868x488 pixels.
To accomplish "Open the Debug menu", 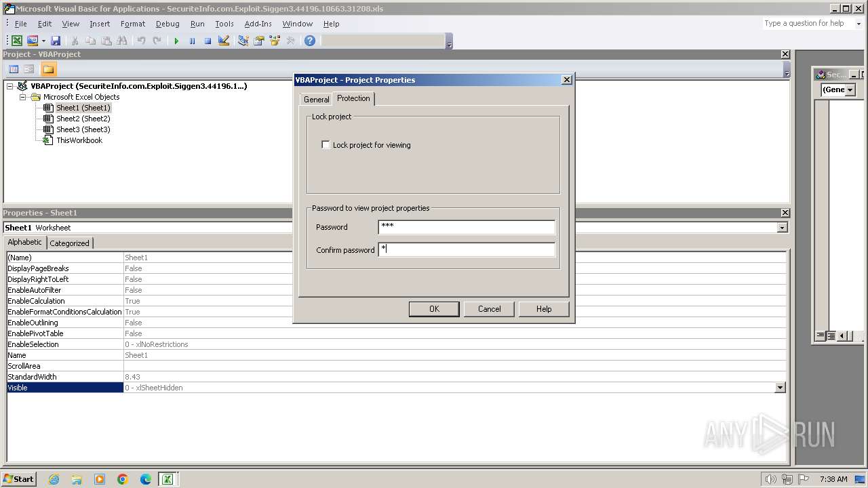I will click(167, 24).
